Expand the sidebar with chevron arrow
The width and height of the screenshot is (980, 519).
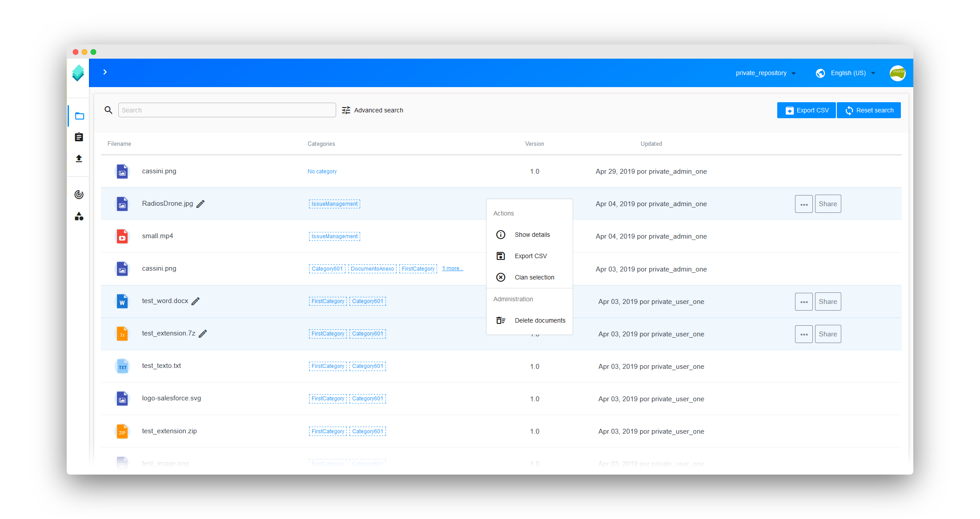(105, 72)
